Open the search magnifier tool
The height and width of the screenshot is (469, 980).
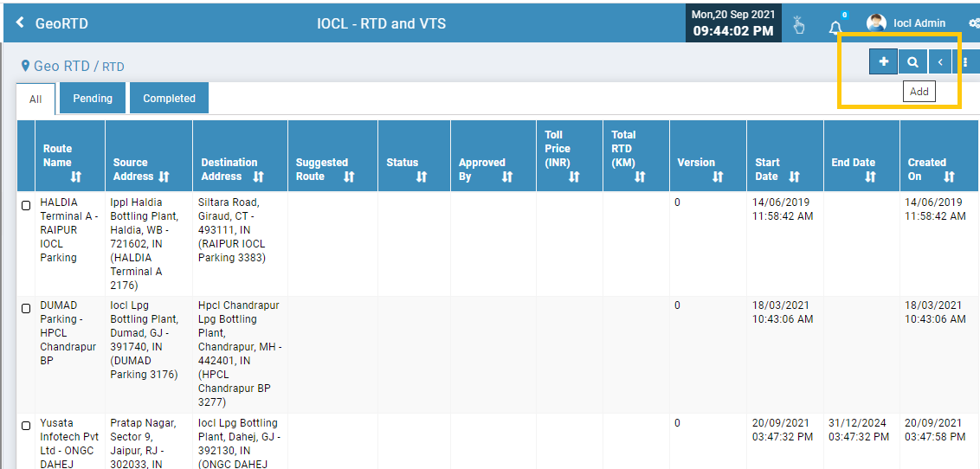click(x=912, y=61)
